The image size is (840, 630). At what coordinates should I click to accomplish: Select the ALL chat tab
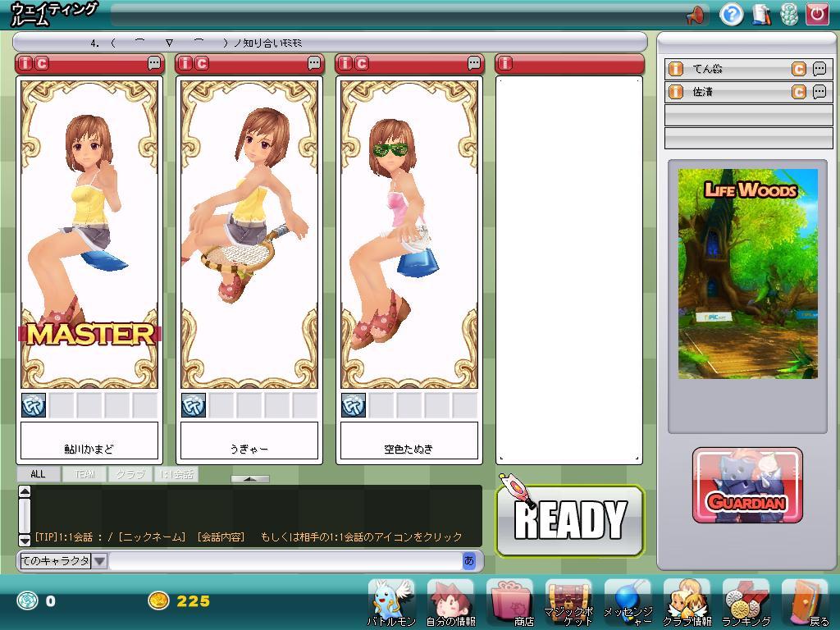point(38,474)
